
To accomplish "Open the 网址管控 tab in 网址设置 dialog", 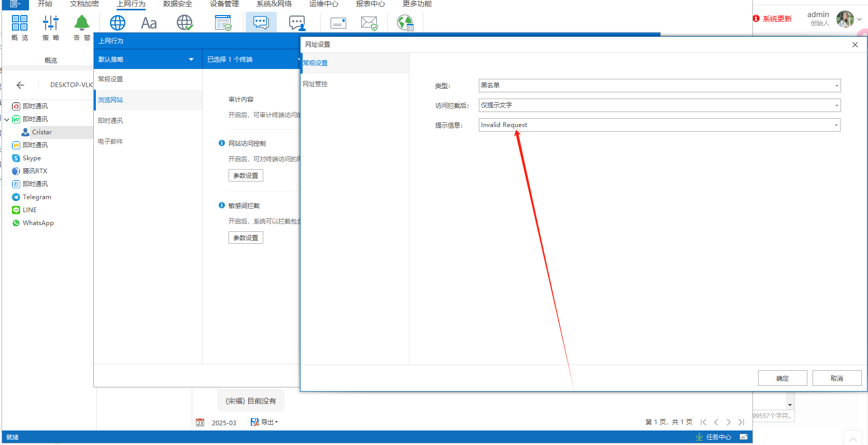I will pos(355,84).
